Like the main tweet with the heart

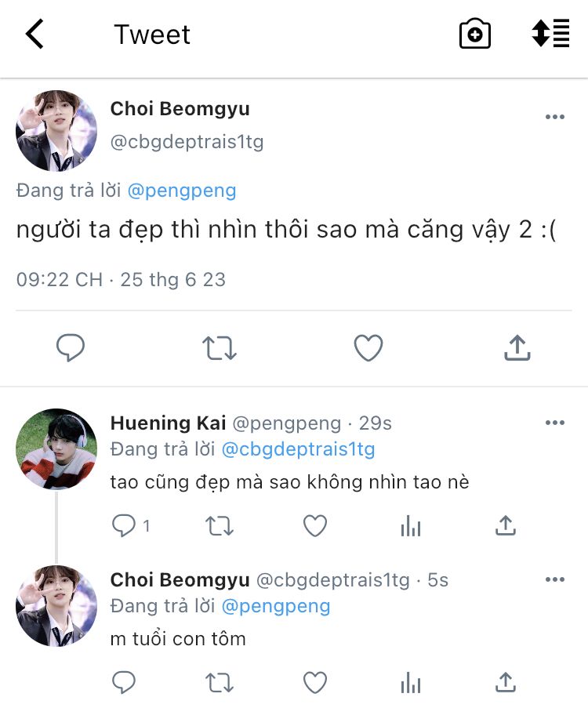(368, 348)
